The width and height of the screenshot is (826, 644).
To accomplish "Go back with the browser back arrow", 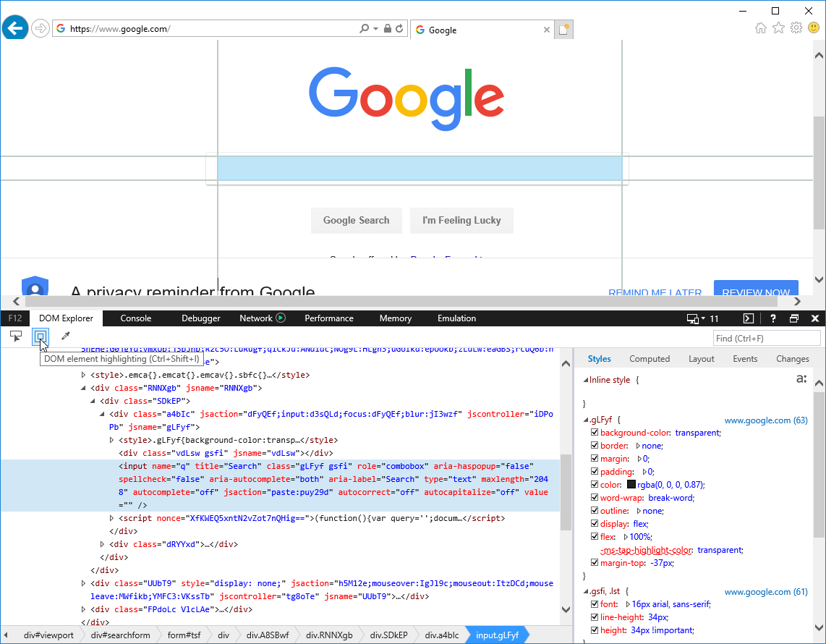I will (x=15, y=28).
